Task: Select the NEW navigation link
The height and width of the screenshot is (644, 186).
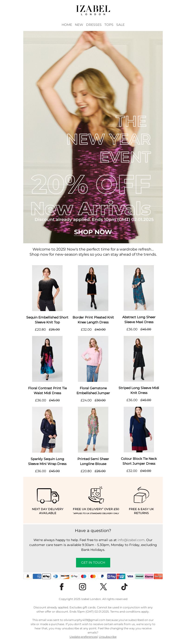Action: coord(79,25)
